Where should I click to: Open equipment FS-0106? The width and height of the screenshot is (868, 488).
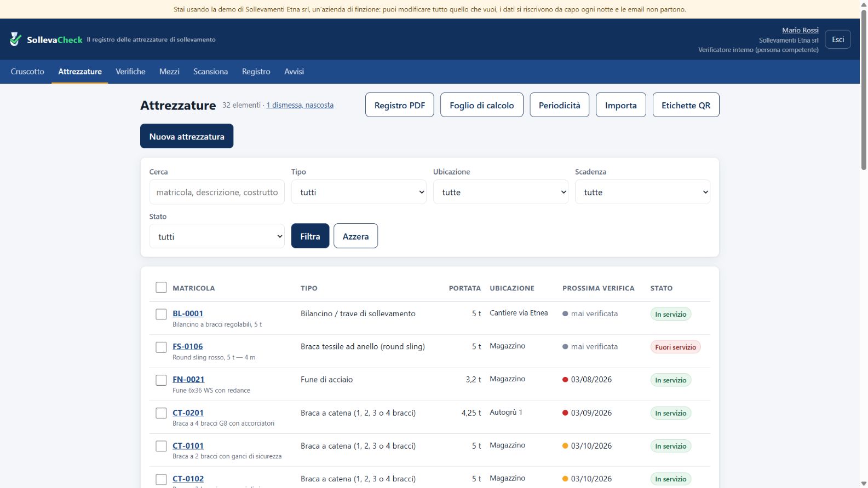pos(188,346)
